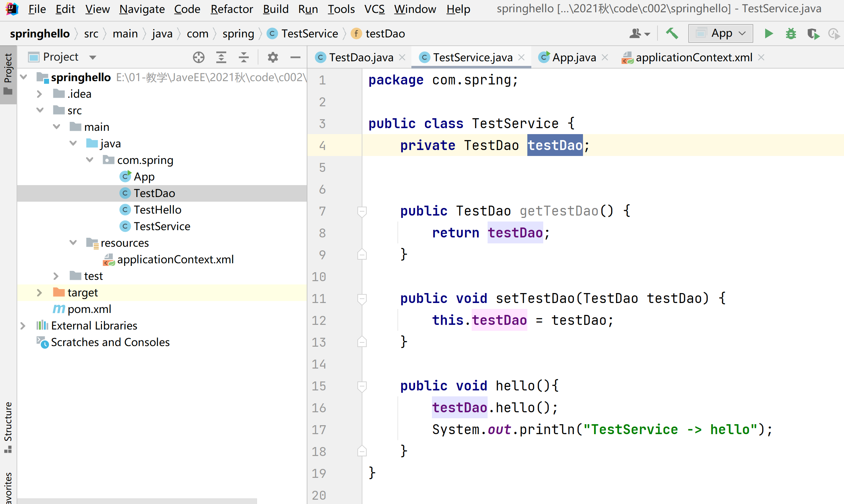Click the Debug bug icon
The image size is (844, 504).
(791, 34)
